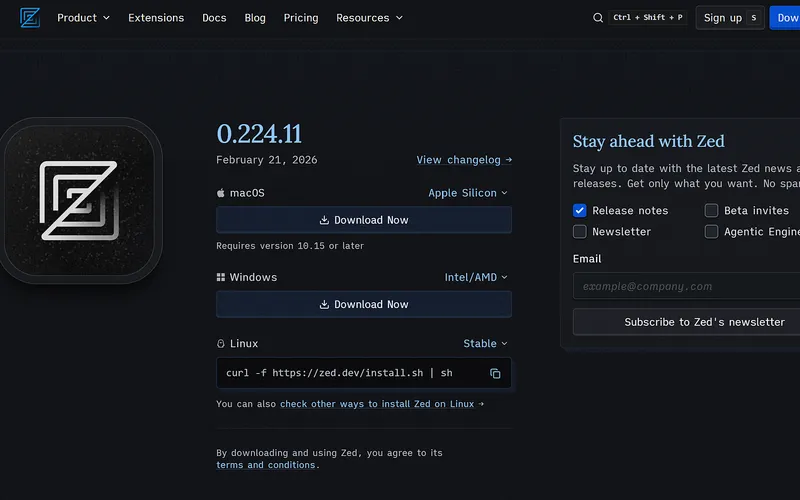Tick the Agentic Engineering checkbox

click(712, 231)
